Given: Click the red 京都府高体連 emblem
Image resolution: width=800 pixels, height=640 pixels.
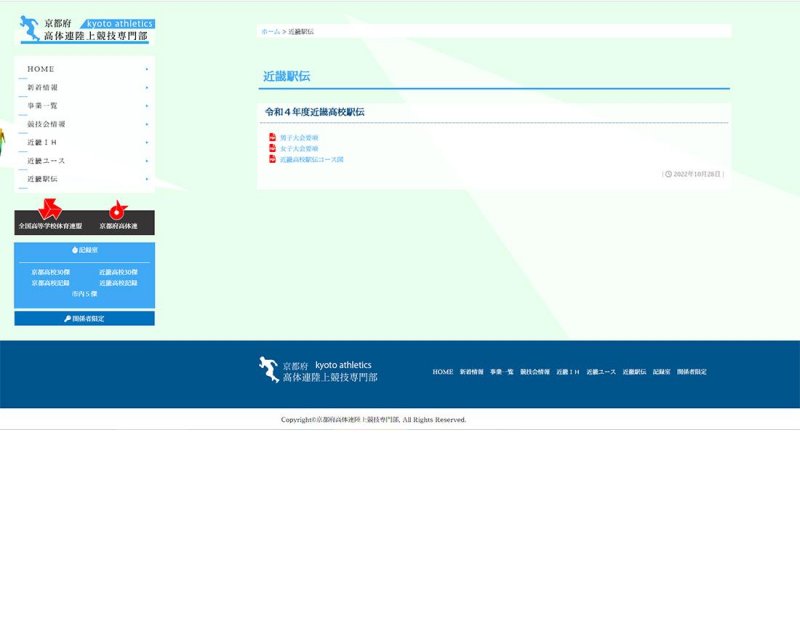Looking at the screenshot, I should coord(118,211).
